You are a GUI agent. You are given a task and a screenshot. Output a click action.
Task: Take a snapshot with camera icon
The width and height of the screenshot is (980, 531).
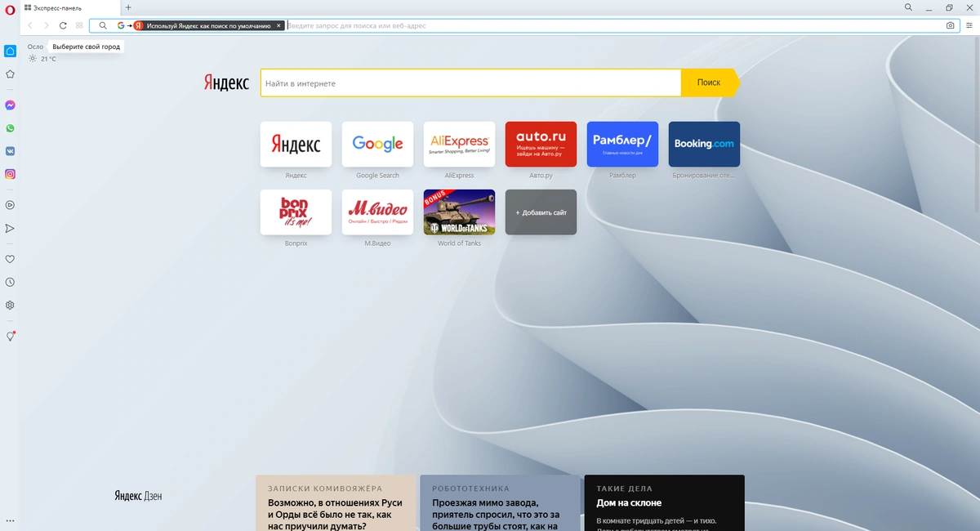pyautogui.click(x=950, y=25)
